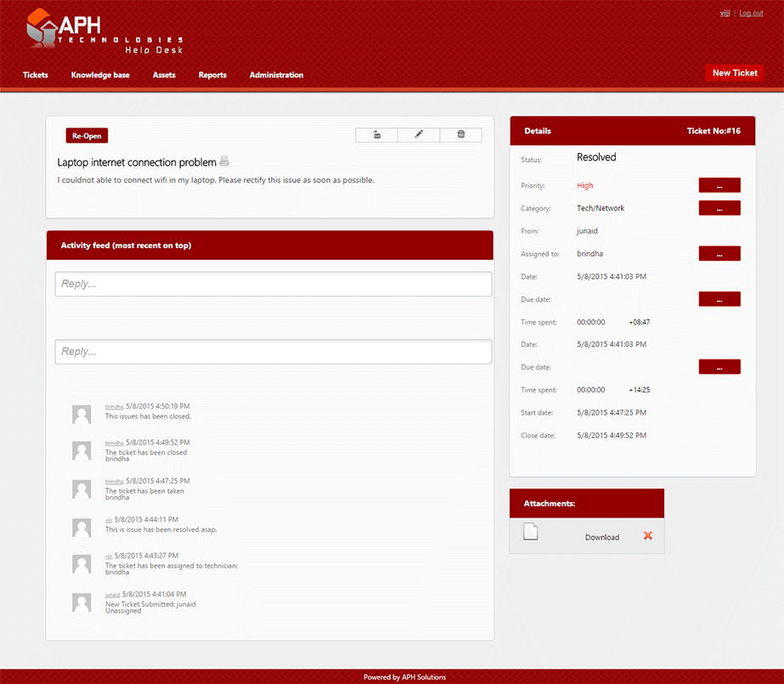Screen dimensions: 784x684
Task: Open the Priority edit button
Action: tap(719, 185)
